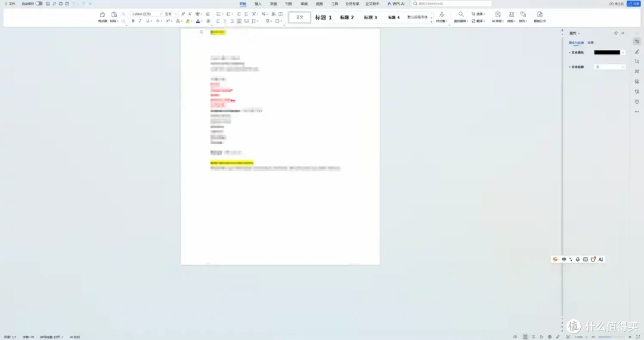Viewport: 644px width, 340px height.
Task: Click the print icon in quick toolbar
Action: point(61,4)
